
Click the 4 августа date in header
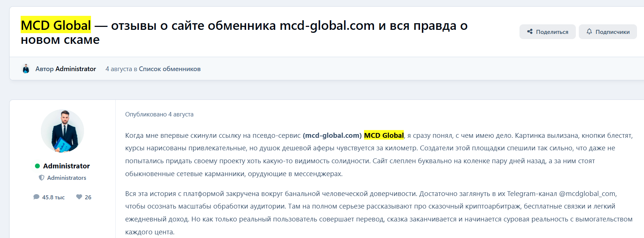119,69
